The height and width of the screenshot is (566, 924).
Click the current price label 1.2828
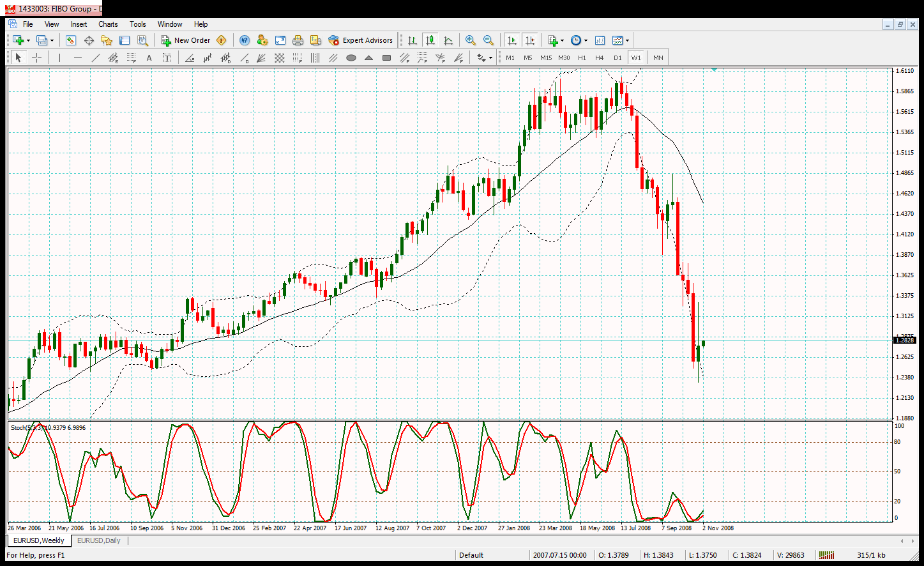pyautogui.click(x=905, y=340)
